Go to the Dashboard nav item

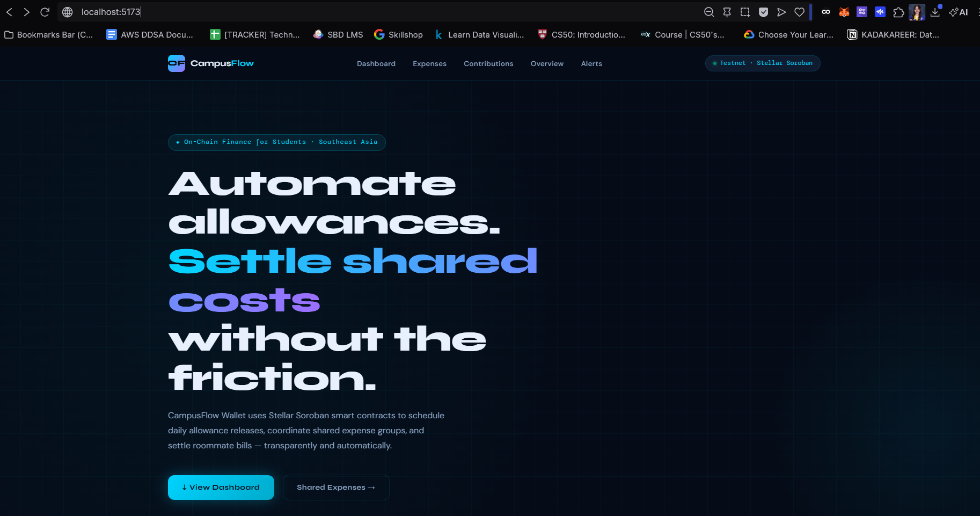pyautogui.click(x=376, y=64)
